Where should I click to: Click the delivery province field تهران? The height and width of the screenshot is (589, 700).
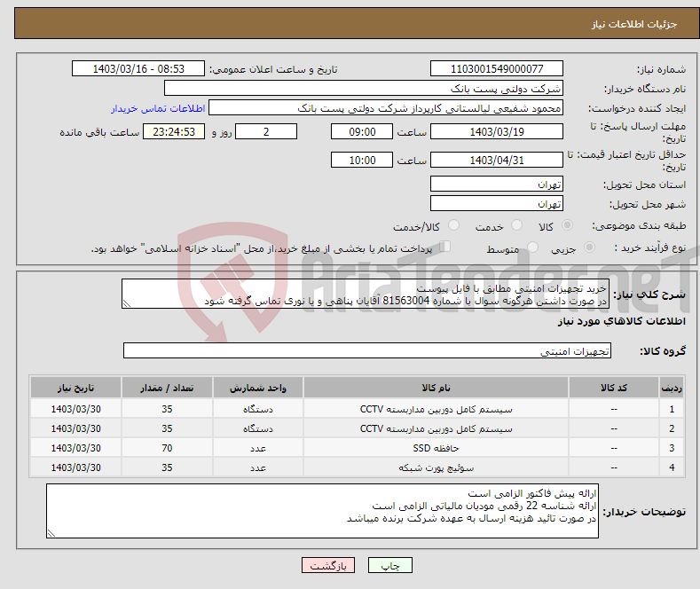click(x=497, y=184)
